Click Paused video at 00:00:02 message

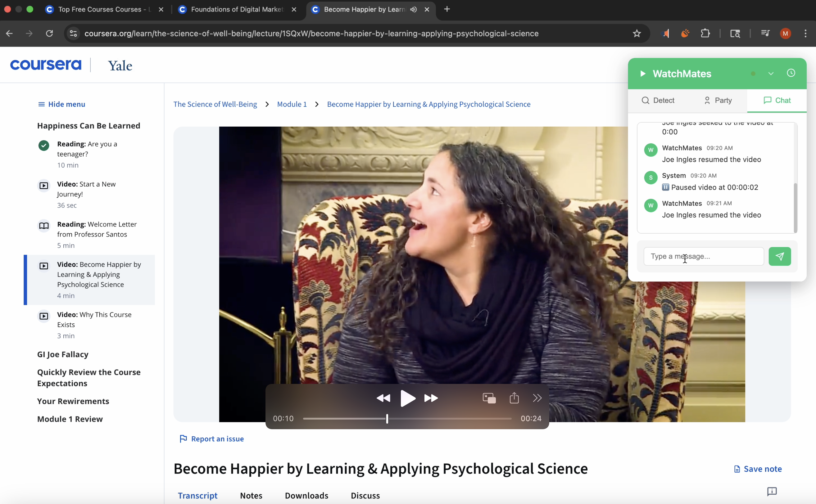point(710,187)
